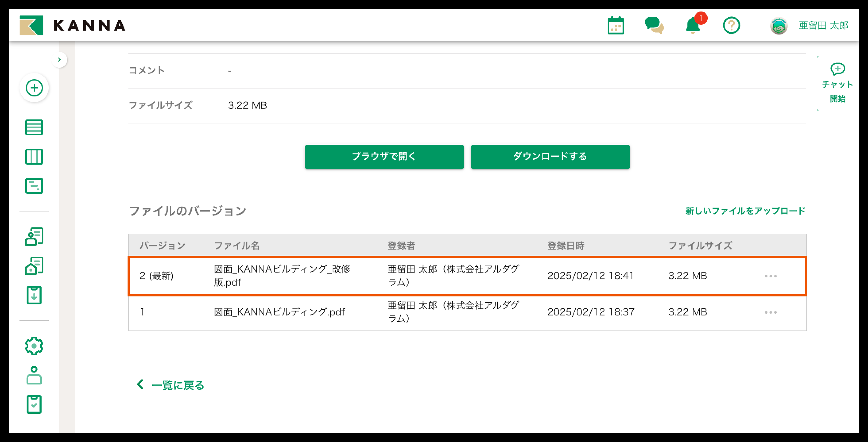
Task: Open the column board sidebar icon
Action: click(x=34, y=157)
